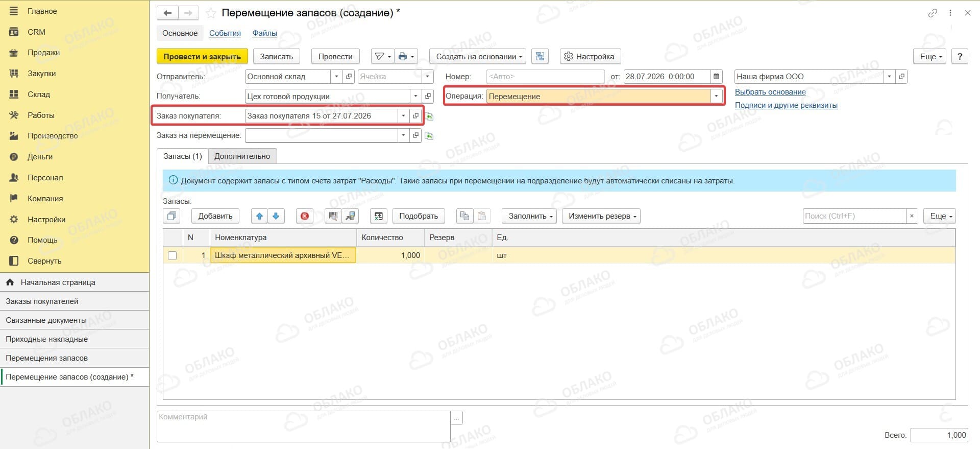This screenshot has width=980, height=449.
Task: Expand the organization dropdown arrow
Action: 889,77
